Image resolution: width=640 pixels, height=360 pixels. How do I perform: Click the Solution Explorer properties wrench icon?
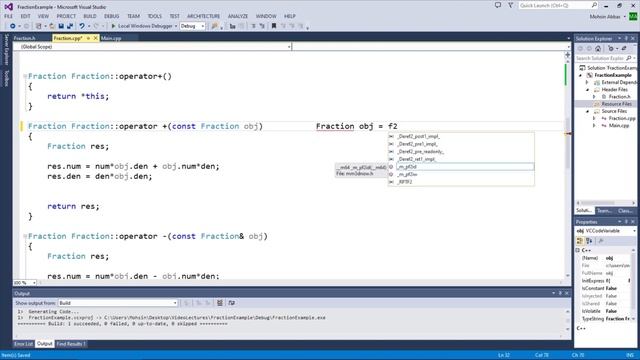tap(624, 49)
